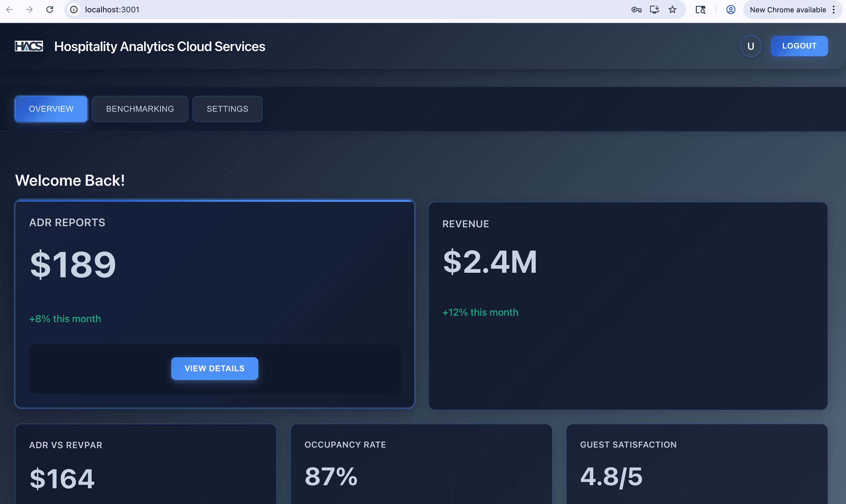Open the site information icon
846x504 pixels.
pos(74,10)
